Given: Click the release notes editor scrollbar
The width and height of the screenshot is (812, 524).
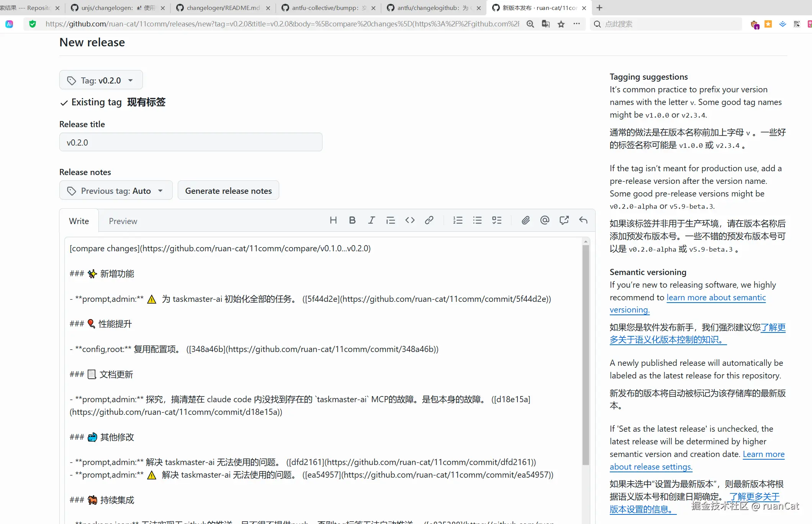Looking at the screenshot, I should click(586, 352).
